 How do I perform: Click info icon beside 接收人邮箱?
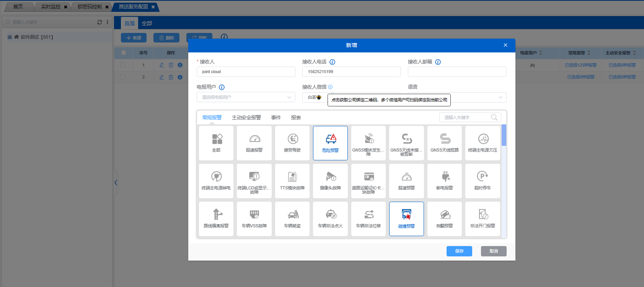coord(438,62)
